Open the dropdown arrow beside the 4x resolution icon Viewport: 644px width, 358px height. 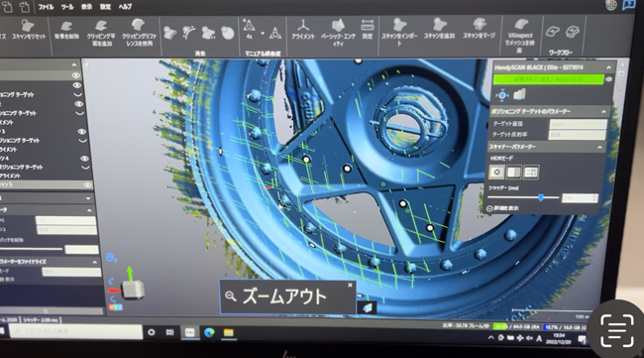pos(263,34)
